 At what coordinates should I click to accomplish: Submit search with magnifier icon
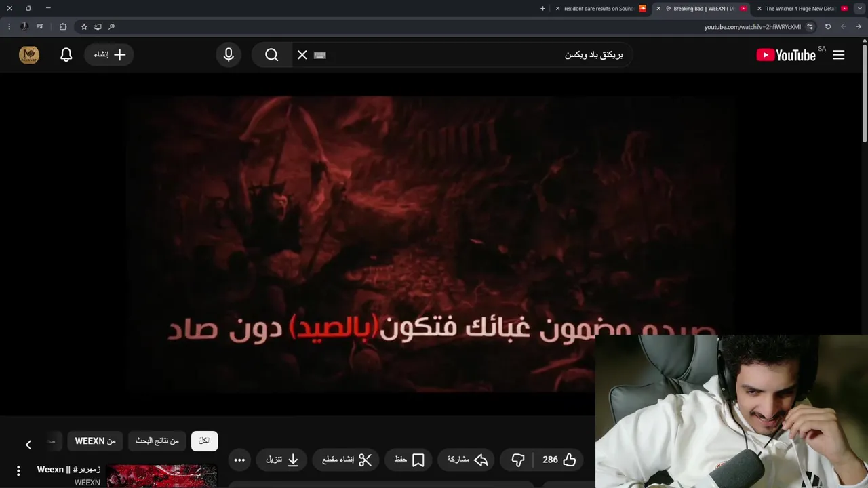[x=272, y=55]
